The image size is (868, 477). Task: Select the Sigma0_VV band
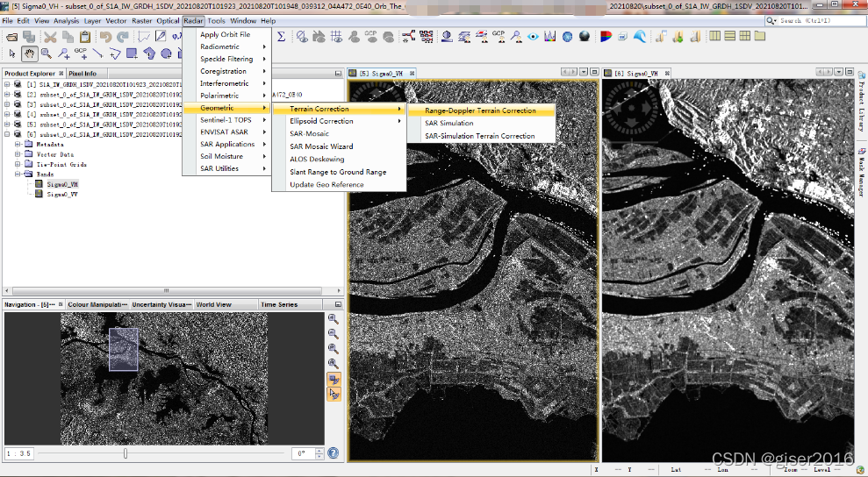tap(62, 195)
